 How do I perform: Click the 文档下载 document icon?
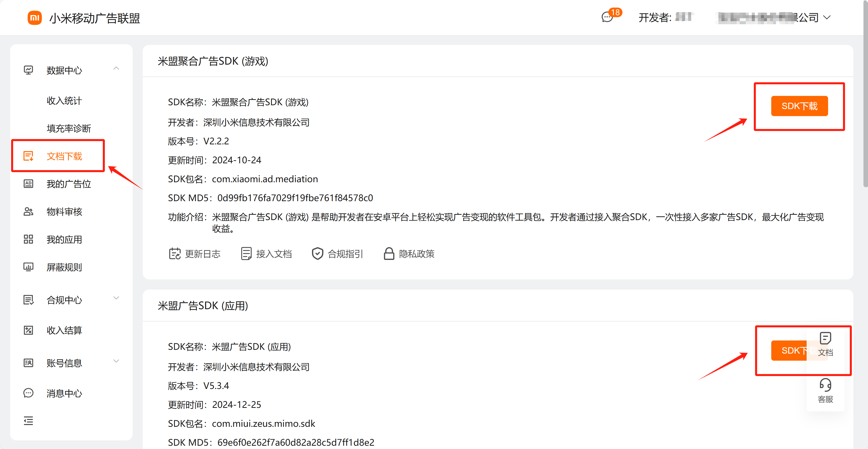28,156
